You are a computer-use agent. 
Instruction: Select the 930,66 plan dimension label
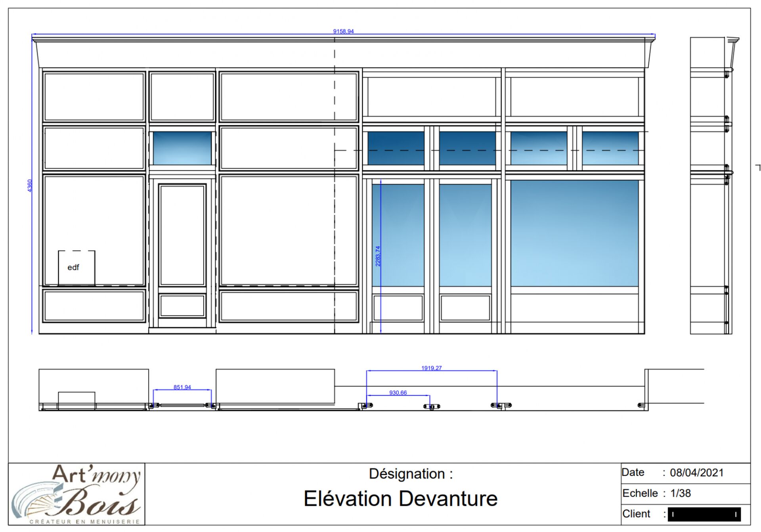point(398,393)
